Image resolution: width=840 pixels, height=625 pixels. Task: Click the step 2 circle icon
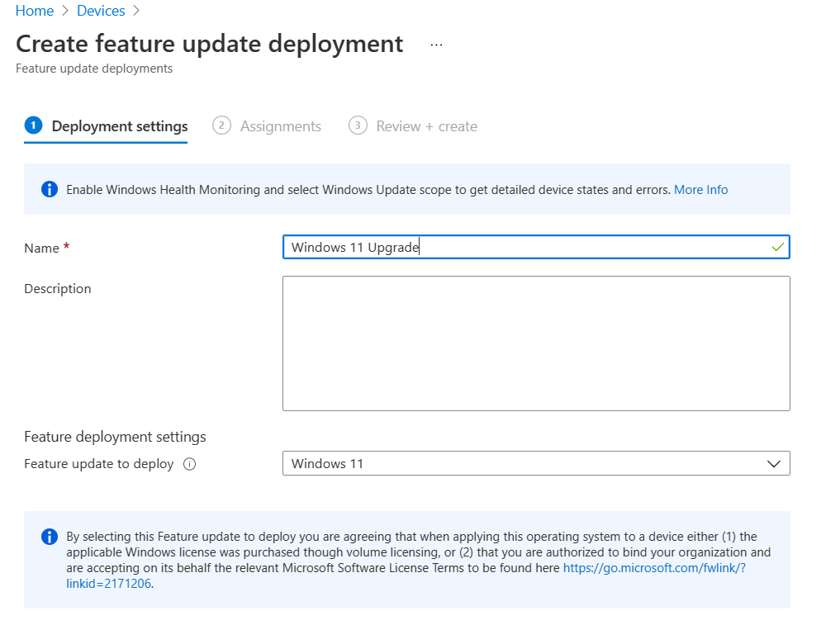pos(221,125)
